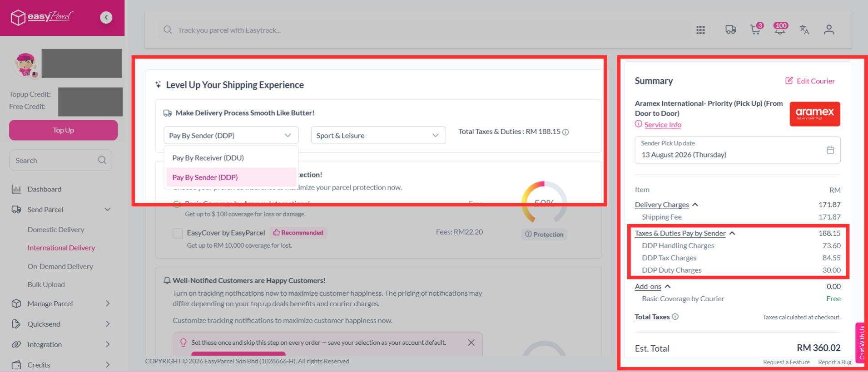868x372 pixels.
Task: Expand the Credits menu
Action: (108, 365)
